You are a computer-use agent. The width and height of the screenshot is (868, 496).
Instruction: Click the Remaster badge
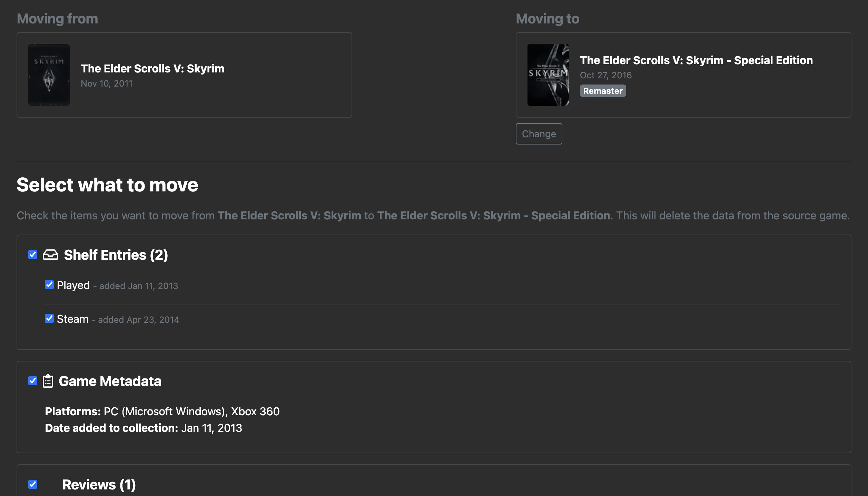pyautogui.click(x=603, y=91)
